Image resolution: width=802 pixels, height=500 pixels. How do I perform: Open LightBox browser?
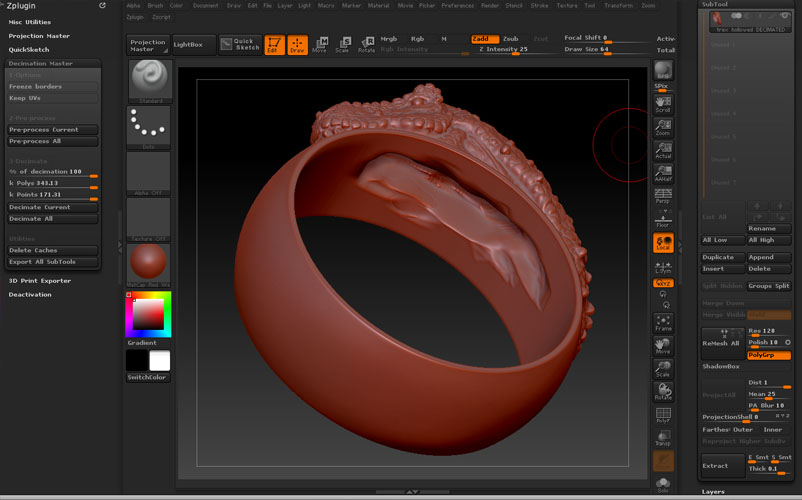coord(193,44)
